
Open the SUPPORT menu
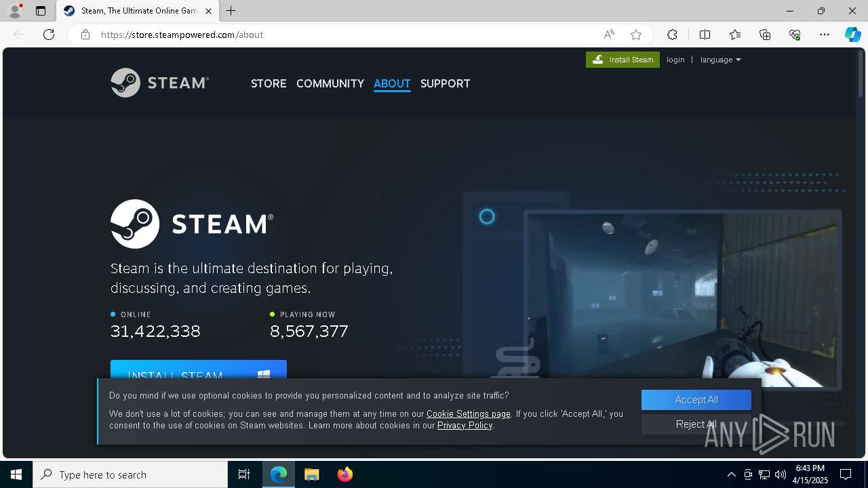click(445, 83)
